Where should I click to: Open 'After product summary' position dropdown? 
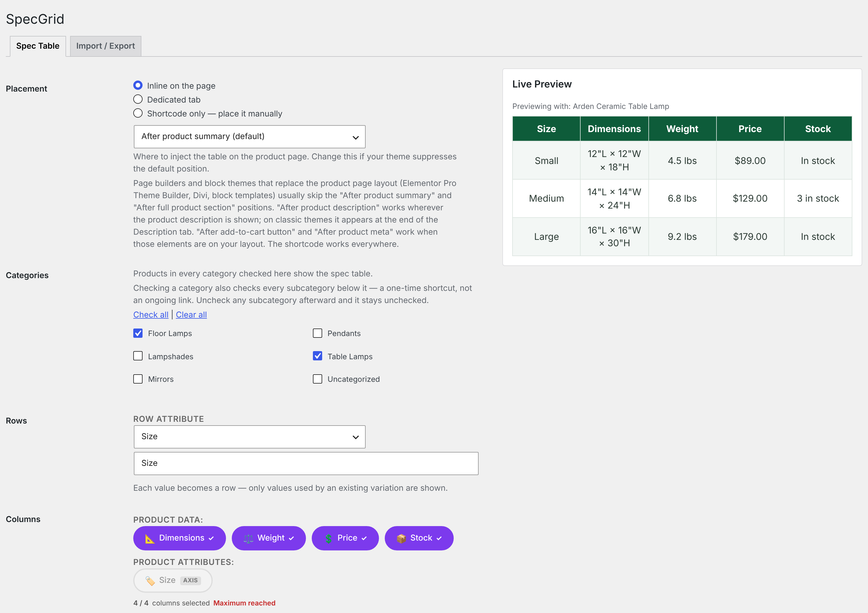point(249,137)
